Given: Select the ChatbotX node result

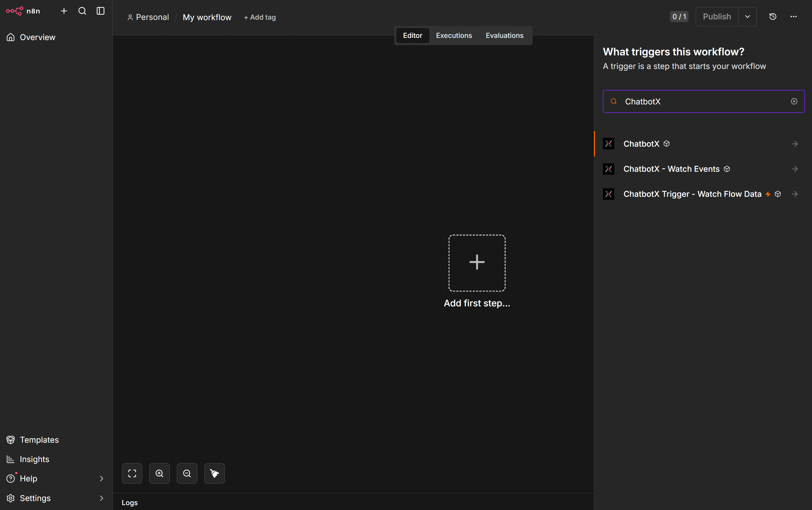Looking at the screenshot, I should (x=703, y=144).
